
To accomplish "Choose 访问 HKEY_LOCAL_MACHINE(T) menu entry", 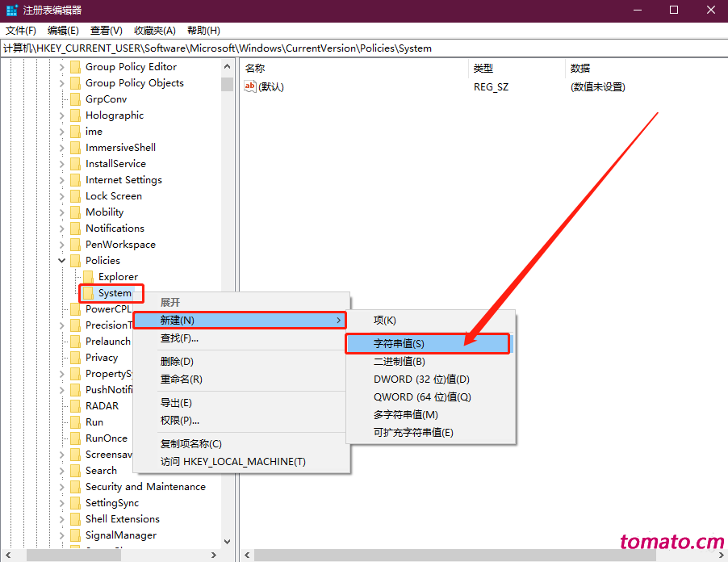I will click(x=240, y=461).
